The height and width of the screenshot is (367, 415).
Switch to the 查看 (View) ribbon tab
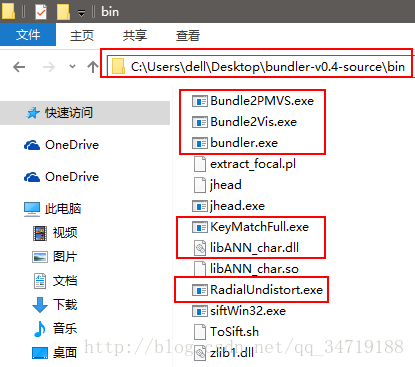tap(188, 35)
